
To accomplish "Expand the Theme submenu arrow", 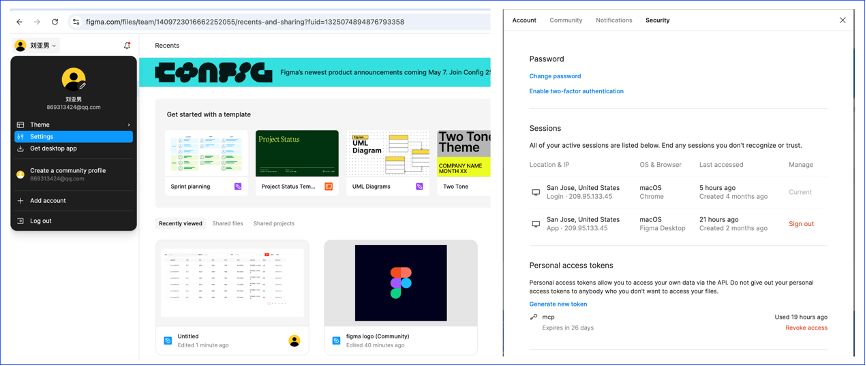I will [x=129, y=125].
